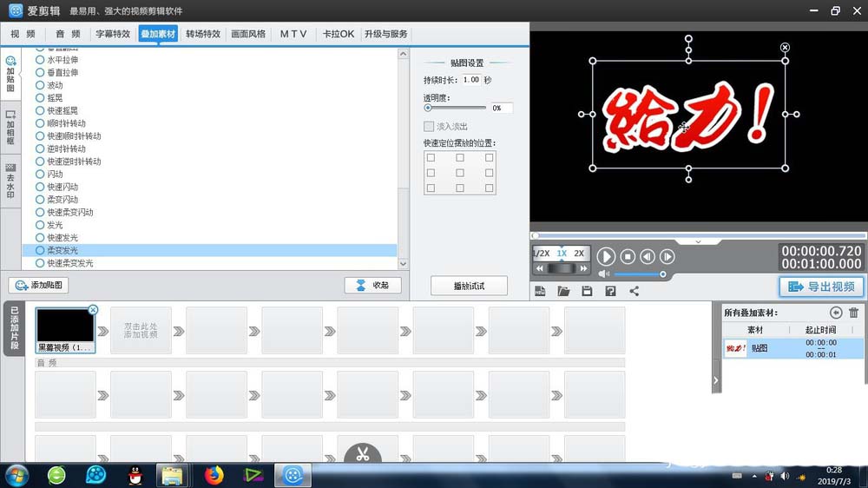Click the play button under preview
Image resolution: width=868 pixels, height=488 pixels.
pos(606,256)
